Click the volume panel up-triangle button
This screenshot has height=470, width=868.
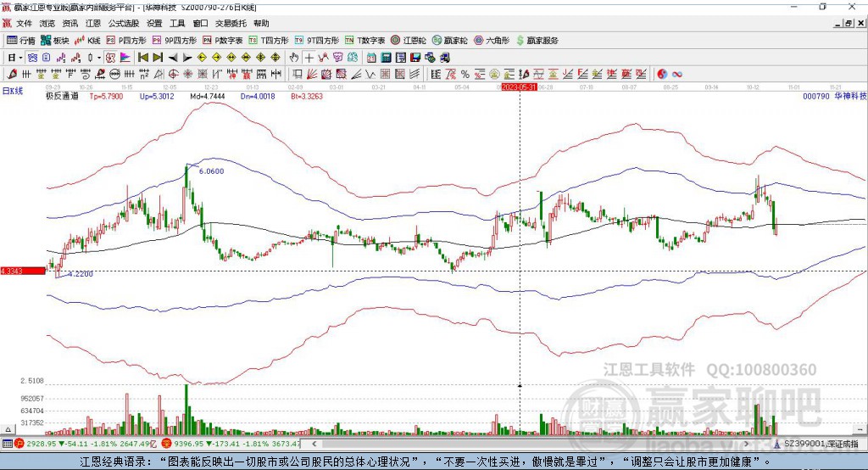point(8,429)
